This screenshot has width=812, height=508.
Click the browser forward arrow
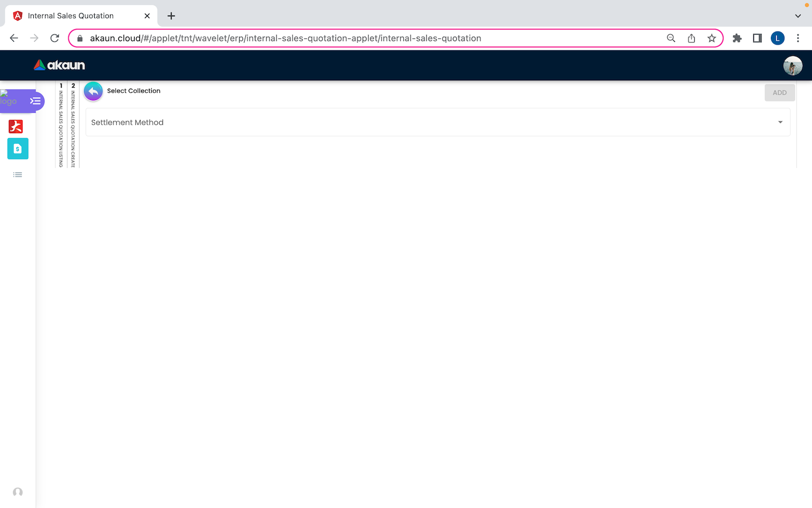pyautogui.click(x=34, y=38)
